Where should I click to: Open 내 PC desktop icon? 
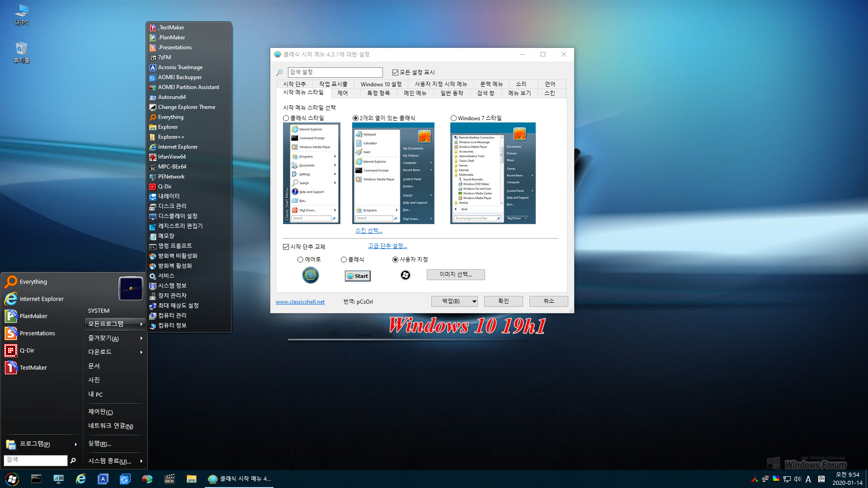pos(21,14)
